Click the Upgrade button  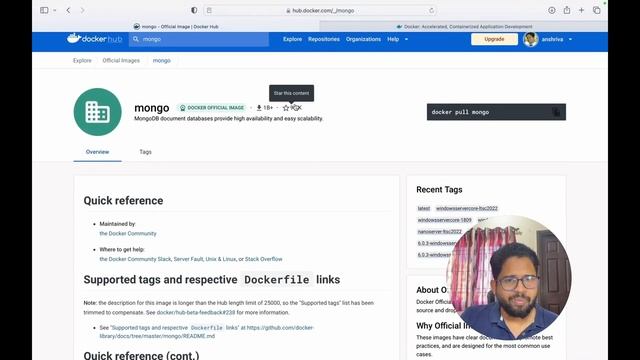(x=494, y=39)
